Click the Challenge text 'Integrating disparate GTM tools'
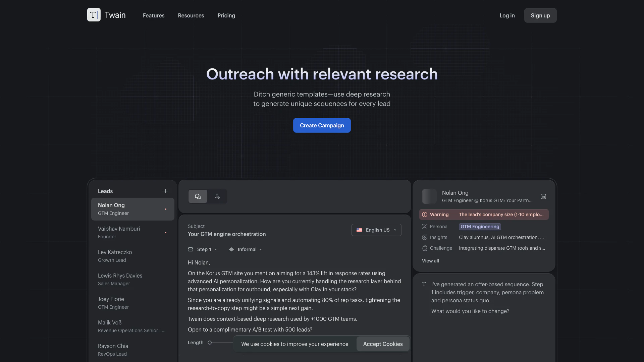Viewport: 644px width, 362px height. 502,248
